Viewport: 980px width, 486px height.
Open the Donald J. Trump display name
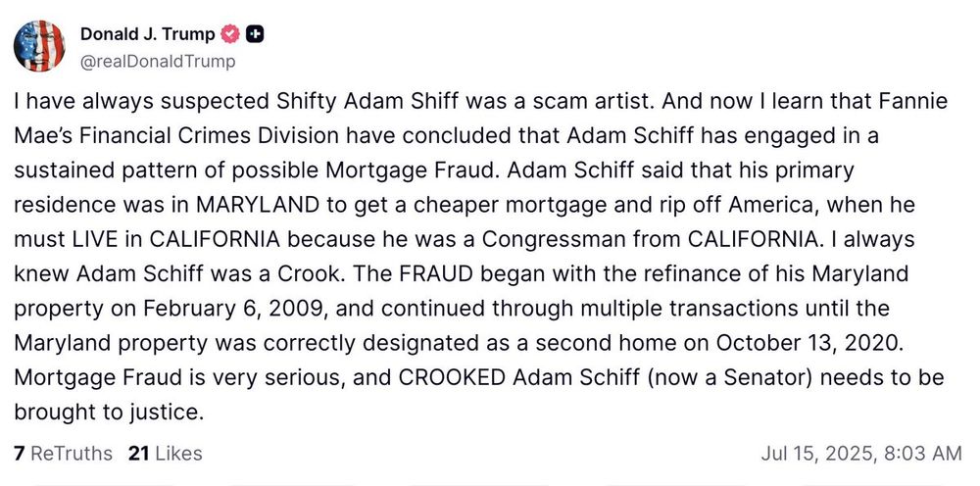point(148,35)
